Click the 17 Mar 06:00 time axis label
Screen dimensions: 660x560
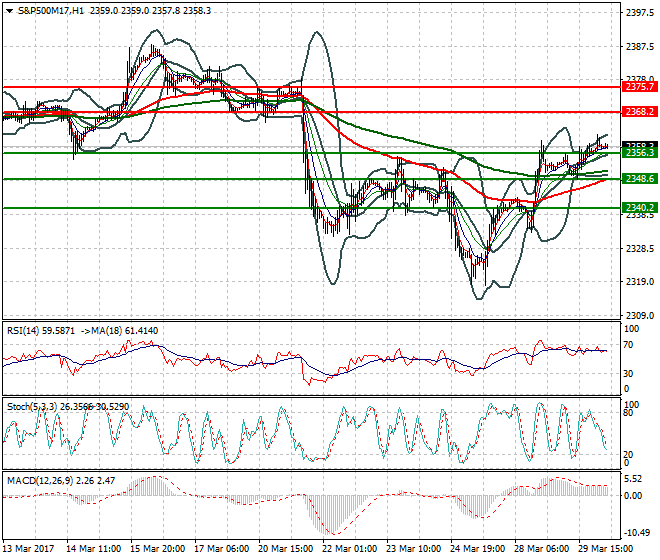221,549
